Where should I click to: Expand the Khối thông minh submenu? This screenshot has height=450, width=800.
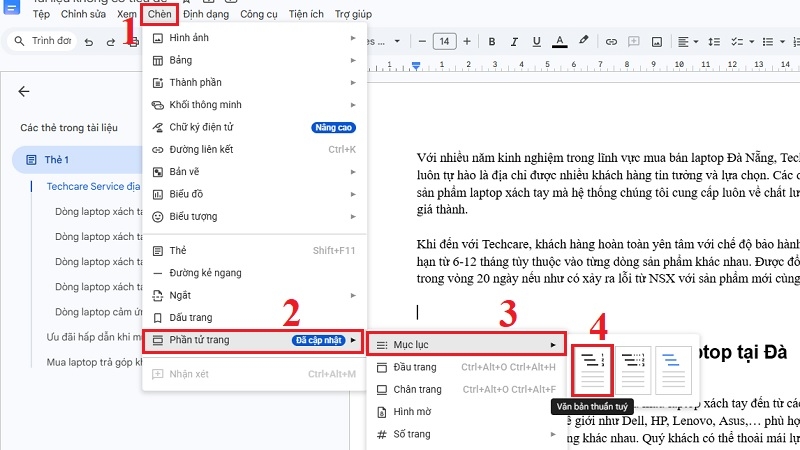254,105
